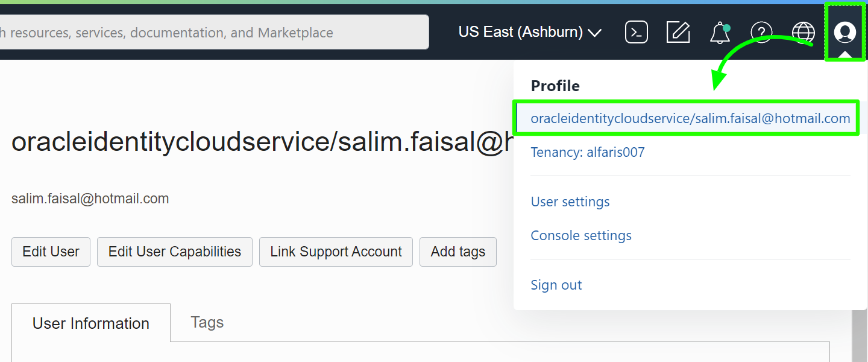Image resolution: width=868 pixels, height=362 pixels.
Task: Open Console settings from profile menu
Action: [581, 235]
